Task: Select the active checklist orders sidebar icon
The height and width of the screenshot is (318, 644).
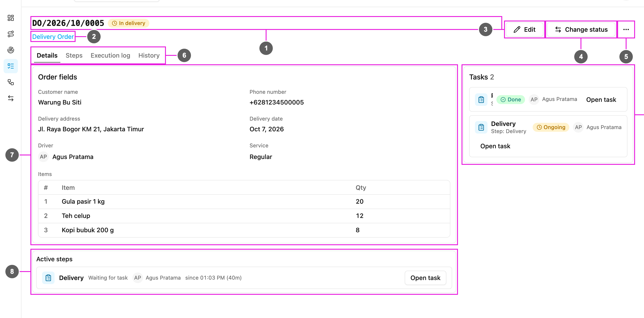Action: pos(11,66)
